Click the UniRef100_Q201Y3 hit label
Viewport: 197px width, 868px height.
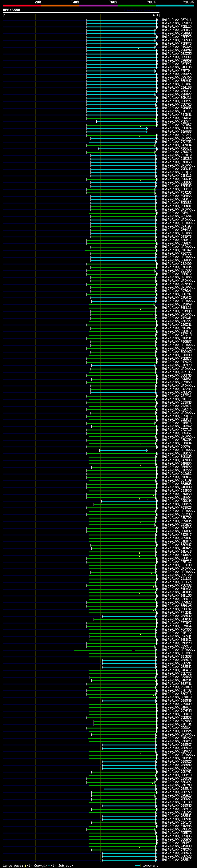point(176,822)
